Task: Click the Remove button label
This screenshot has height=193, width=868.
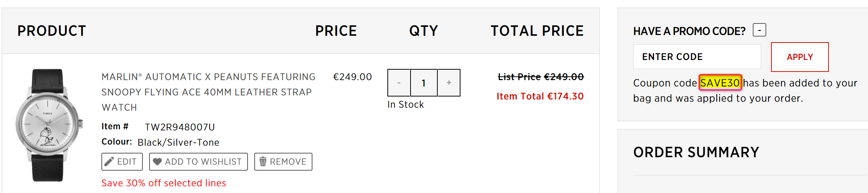Action: (x=288, y=162)
